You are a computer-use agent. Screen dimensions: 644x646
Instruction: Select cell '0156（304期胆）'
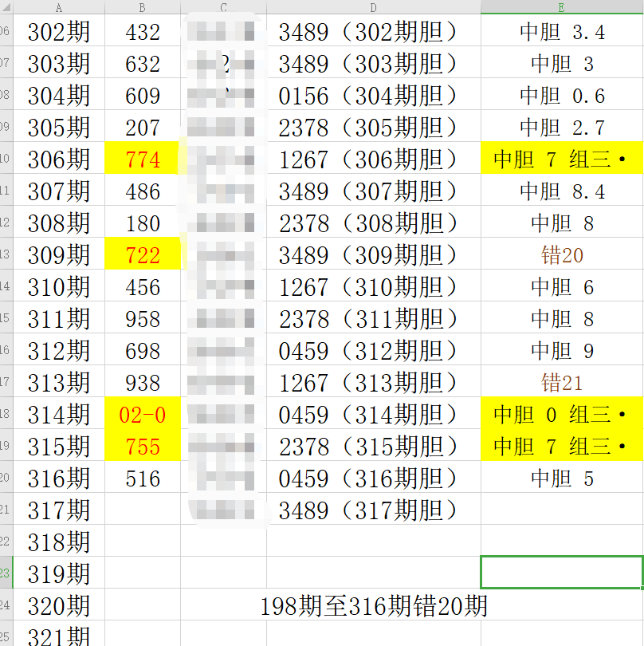click(x=374, y=96)
